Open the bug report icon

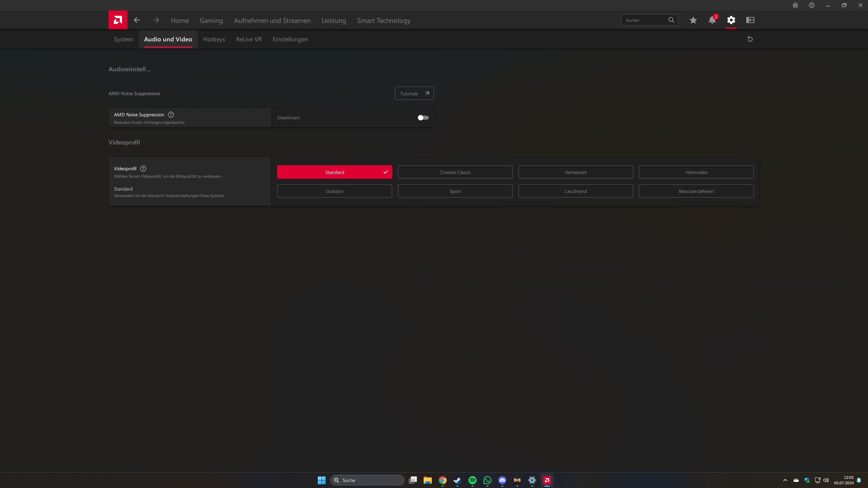pyautogui.click(x=795, y=5)
